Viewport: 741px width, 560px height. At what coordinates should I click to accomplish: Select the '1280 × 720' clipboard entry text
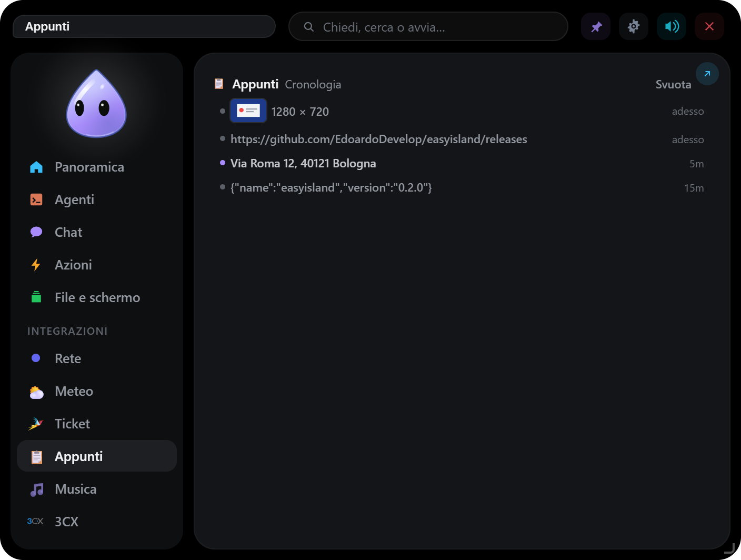click(x=300, y=112)
